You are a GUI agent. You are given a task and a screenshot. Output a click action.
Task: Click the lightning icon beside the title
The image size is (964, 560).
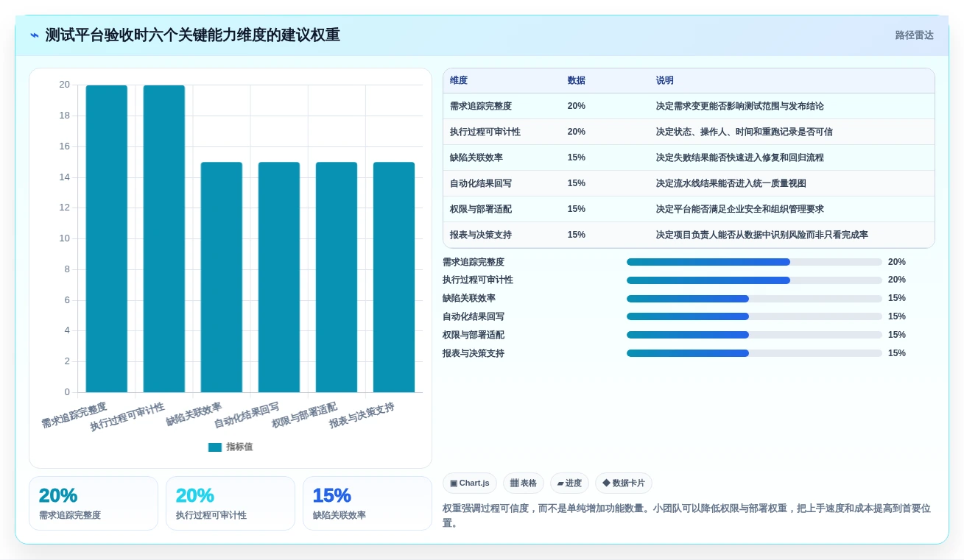pyautogui.click(x=35, y=35)
